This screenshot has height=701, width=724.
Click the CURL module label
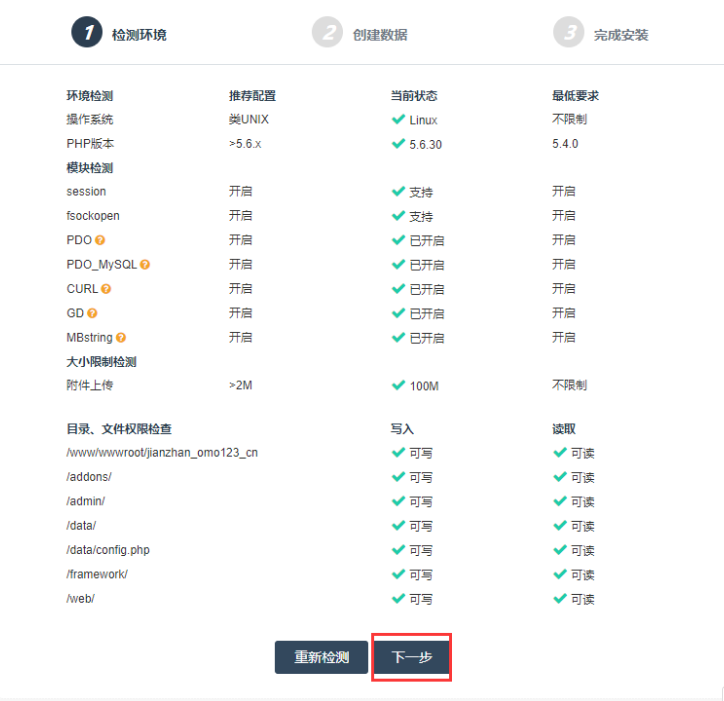[x=82, y=289]
